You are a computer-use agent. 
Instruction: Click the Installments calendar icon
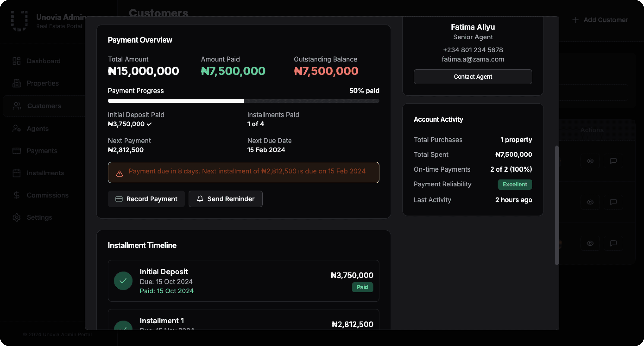pyautogui.click(x=16, y=173)
